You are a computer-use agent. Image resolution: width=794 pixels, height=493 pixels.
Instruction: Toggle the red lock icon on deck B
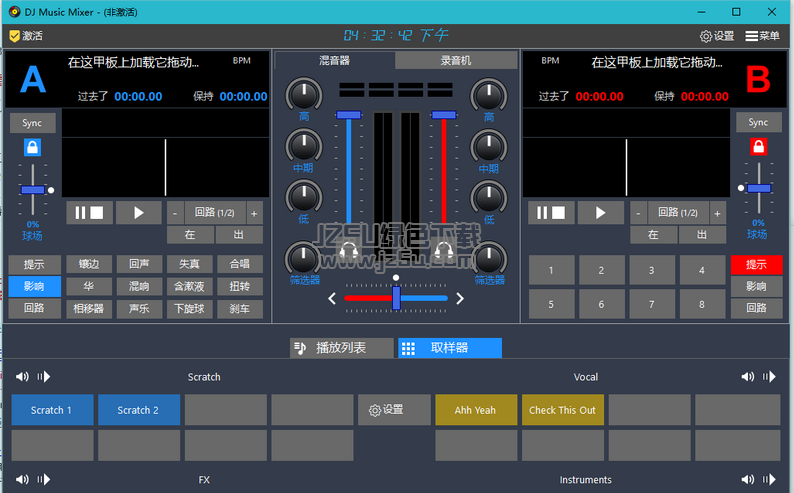click(x=758, y=148)
